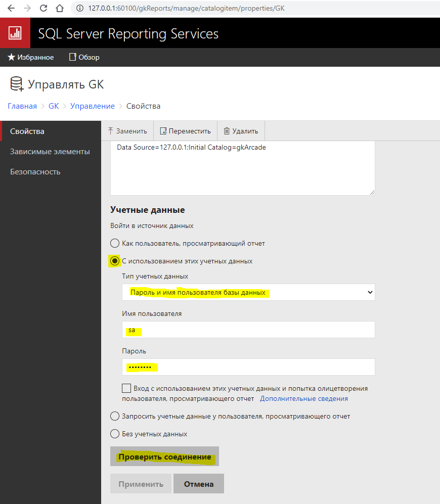Click the Обзор page icon
Screen dimensions: 440x504
point(73,57)
